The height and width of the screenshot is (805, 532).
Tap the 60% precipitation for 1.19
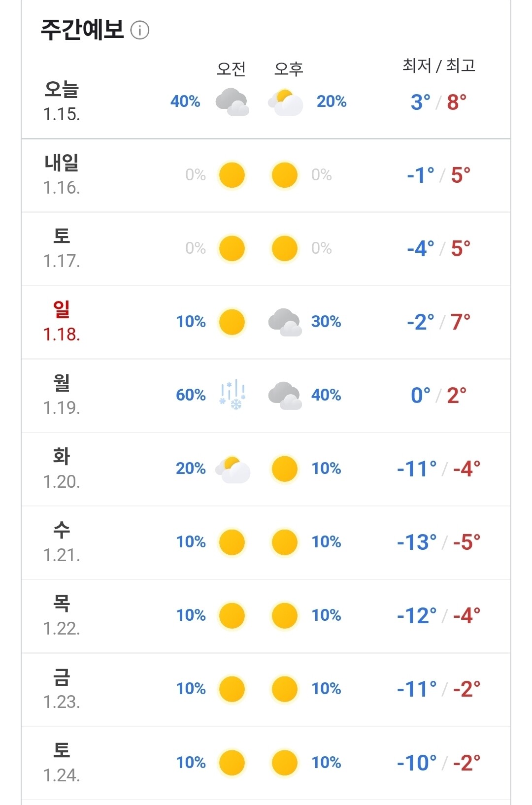[x=191, y=395]
